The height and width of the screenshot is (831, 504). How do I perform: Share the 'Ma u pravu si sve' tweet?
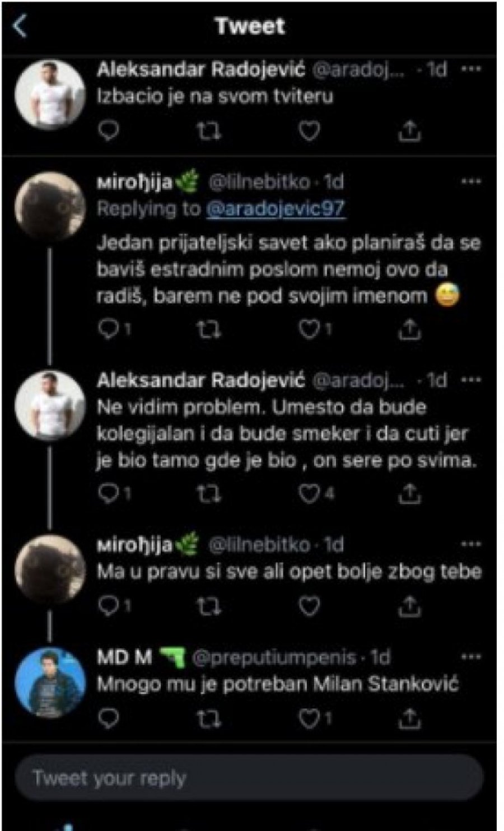point(409,605)
